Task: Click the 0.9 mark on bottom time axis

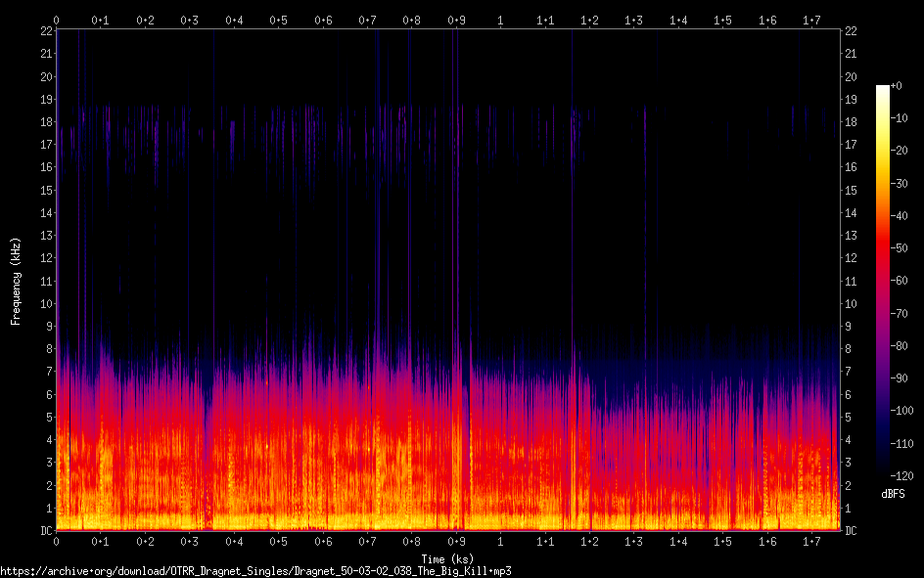Action: (x=456, y=542)
